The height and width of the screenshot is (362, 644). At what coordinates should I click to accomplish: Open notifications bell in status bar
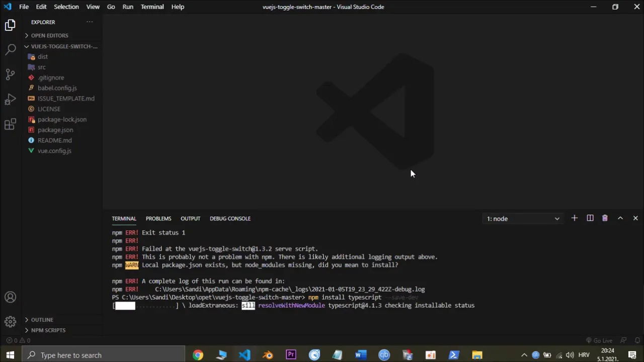pos(637,340)
